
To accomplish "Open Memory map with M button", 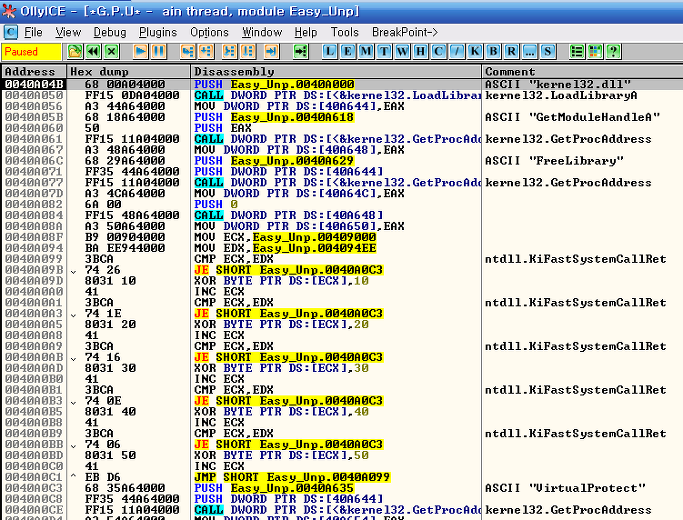I will (x=366, y=52).
